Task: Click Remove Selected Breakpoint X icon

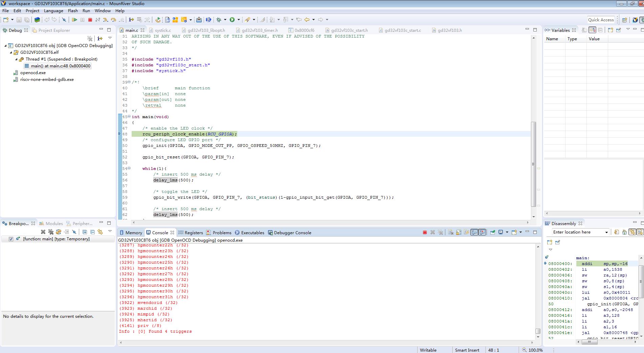Action: pos(43,232)
